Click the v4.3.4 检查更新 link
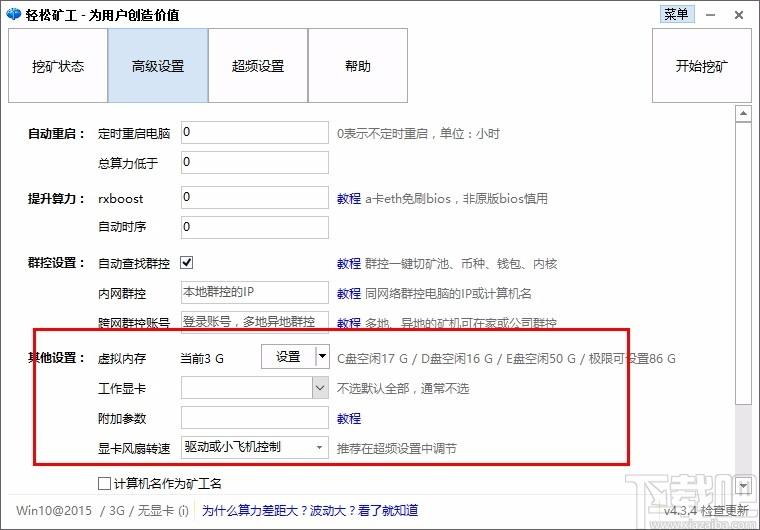The image size is (760, 530). 706,510
